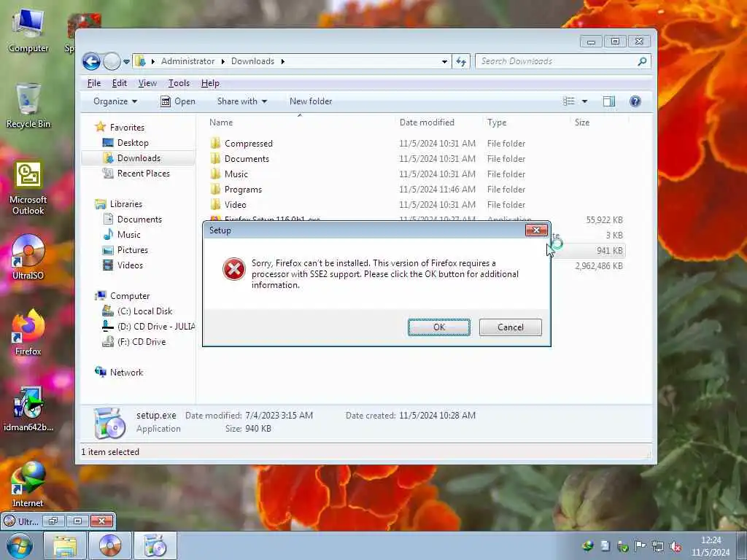Toggle the preview pane icon

tap(609, 101)
